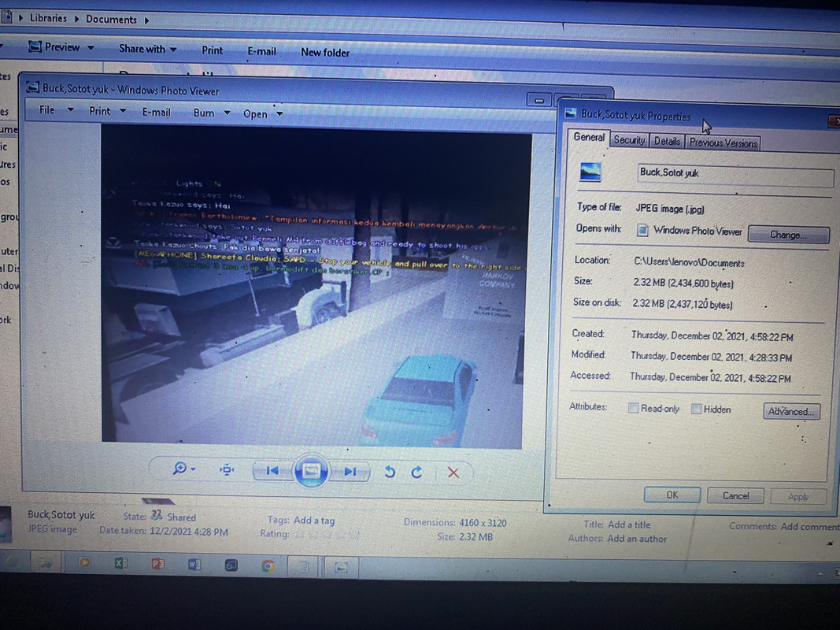Viewport: 840px width, 630px height.
Task: Create a New folder in Explorer
Action: pyautogui.click(x=324, y=53)
